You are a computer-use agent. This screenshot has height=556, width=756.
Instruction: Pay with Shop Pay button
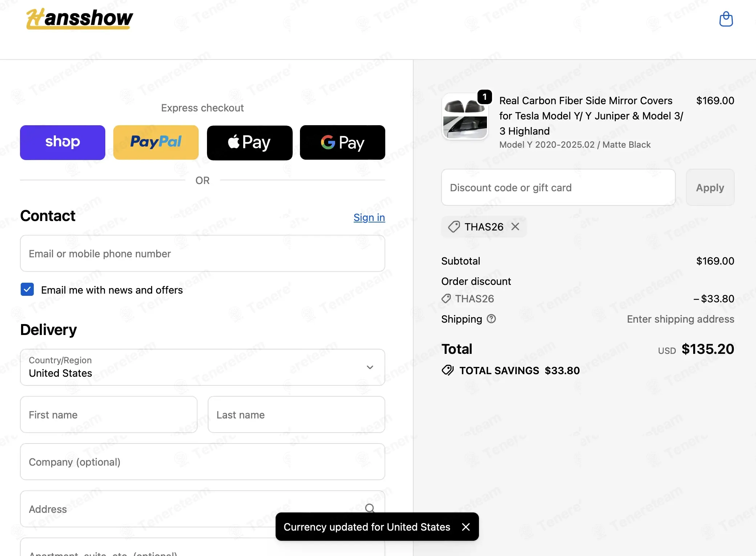click(x=62, y=142)
